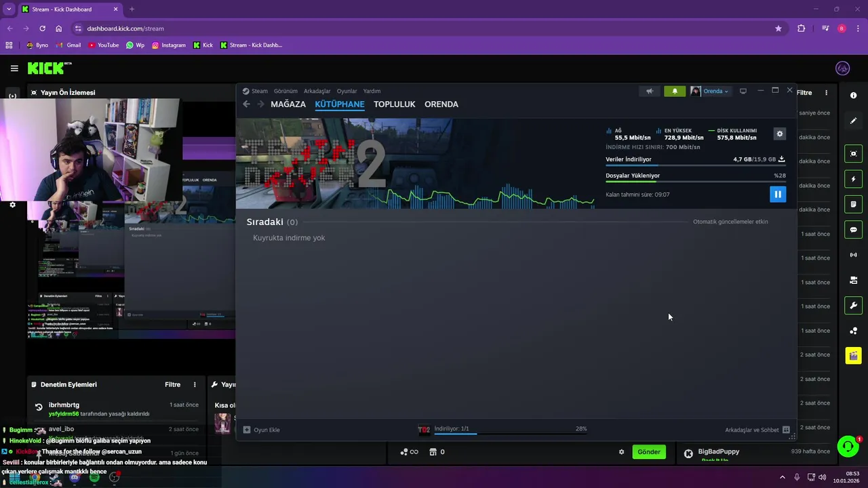Click the pencil edit icon in Kick sidebar

(854, 121)
